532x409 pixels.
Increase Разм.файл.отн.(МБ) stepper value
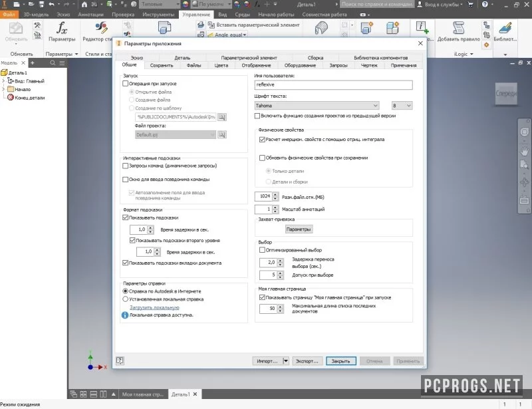[275, 194]
